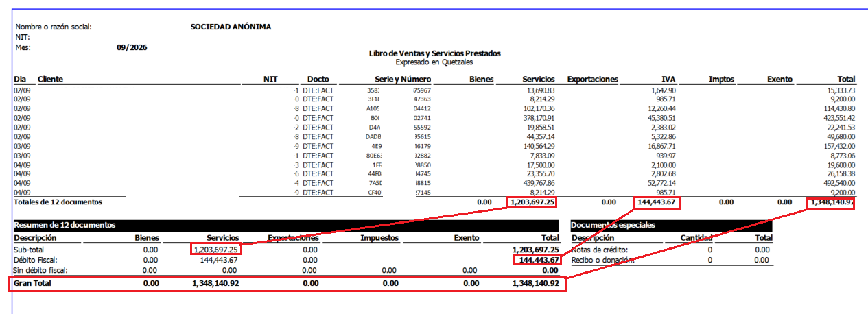Click the Mes value 09/2026
Screen dimensions: 868x314
click(x=132, y=47)
